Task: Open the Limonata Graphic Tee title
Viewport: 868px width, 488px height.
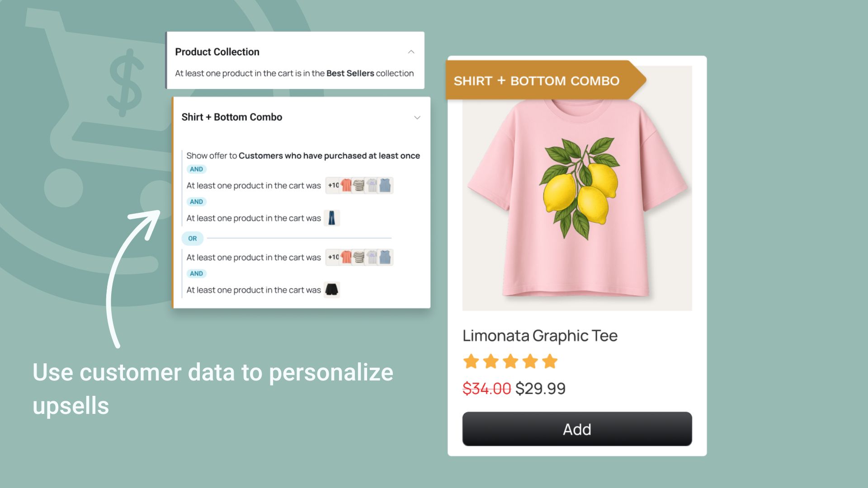Action: pos(540,336)
